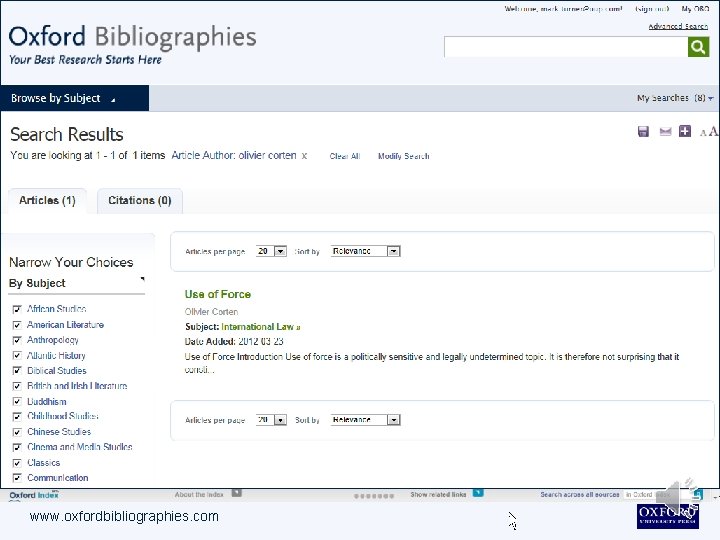Open bottom Articles per page dropdown
Viewport: 720px width, 540px height.
click(x=271, y=420)
